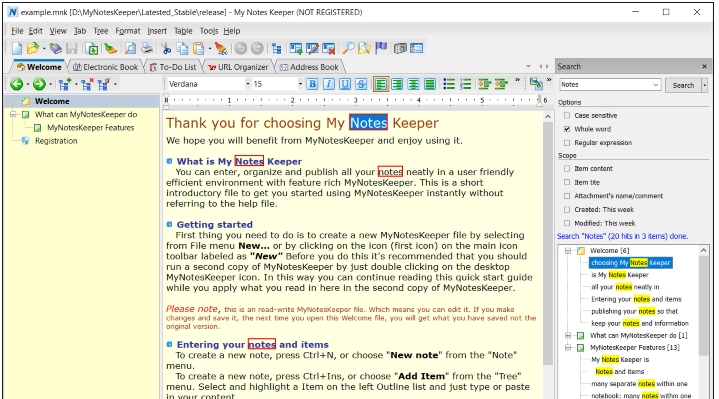Open the font size 15 dropdown

coord(300,84)
